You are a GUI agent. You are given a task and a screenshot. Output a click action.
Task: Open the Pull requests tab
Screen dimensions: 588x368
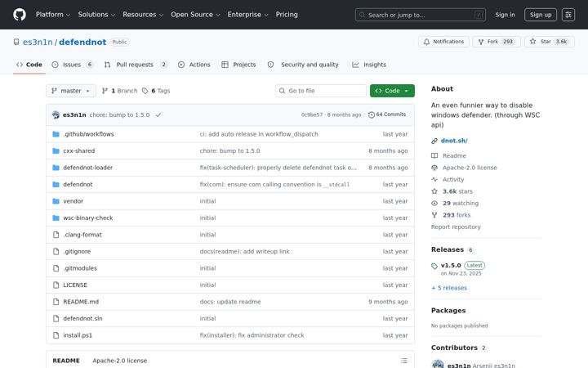point(136,65)
